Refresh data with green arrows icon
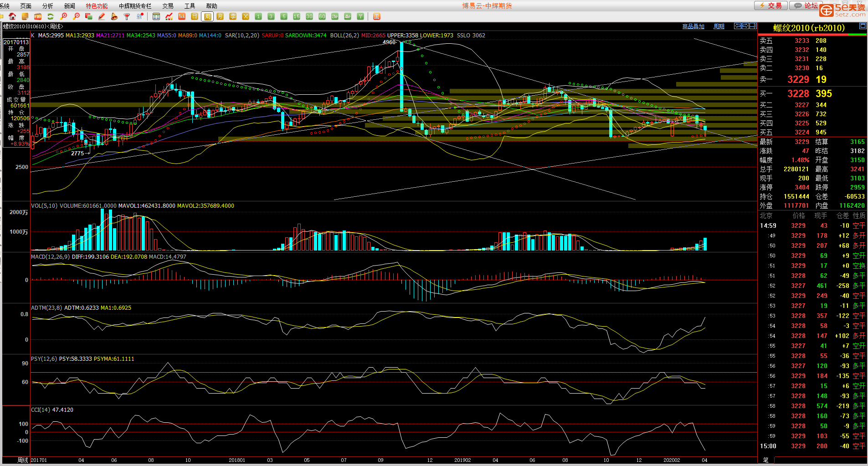This screenshot has width=868, height=466. coord(51,16)
